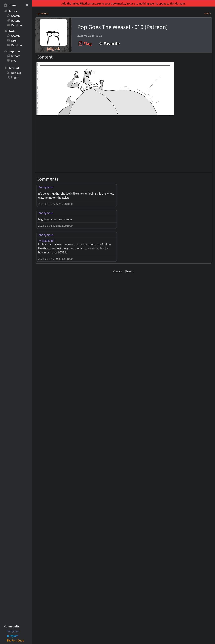
Task: Go to the previous post
Action: (x=43, y=14)
